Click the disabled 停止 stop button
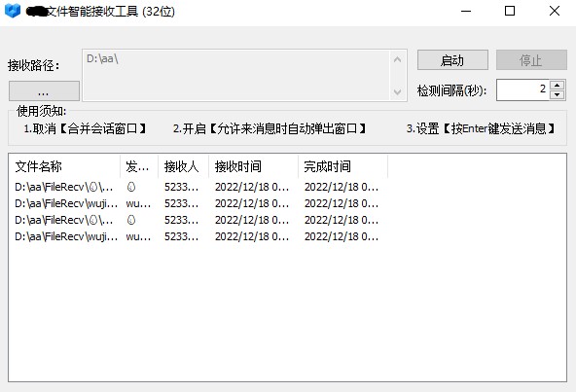 (x=531, y=60)
